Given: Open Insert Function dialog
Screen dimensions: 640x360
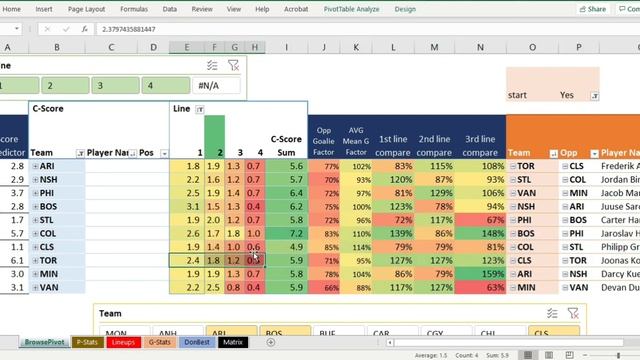Looking at the screenshot, I should tap(84, 29).
